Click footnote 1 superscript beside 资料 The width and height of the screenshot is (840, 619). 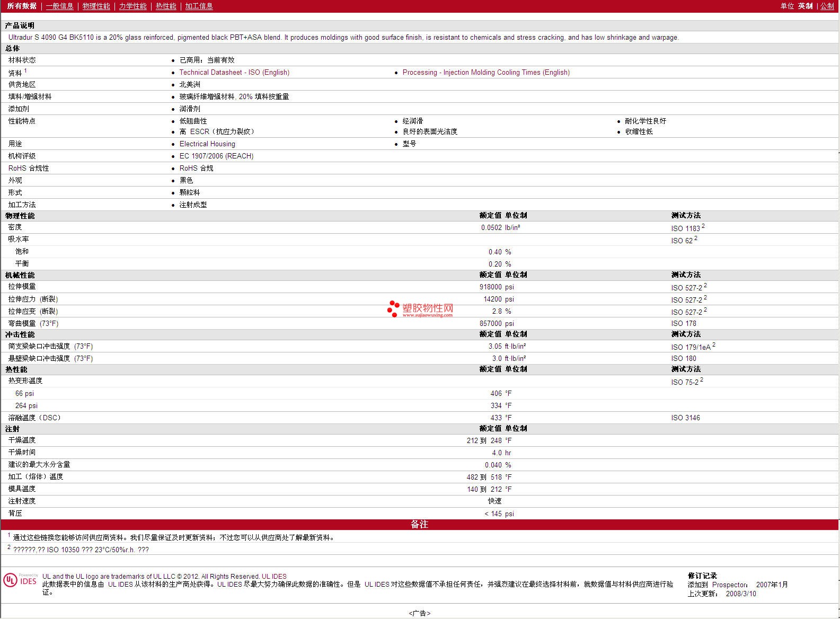point(25,70)
